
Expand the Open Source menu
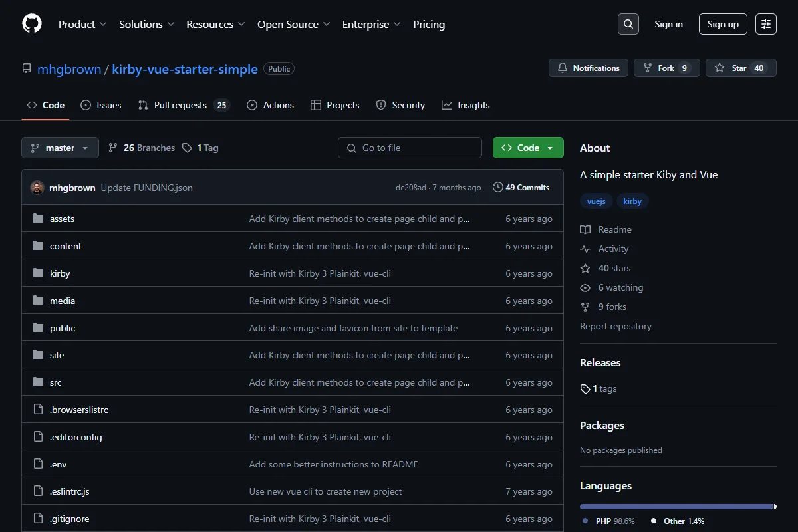(294, 24)
